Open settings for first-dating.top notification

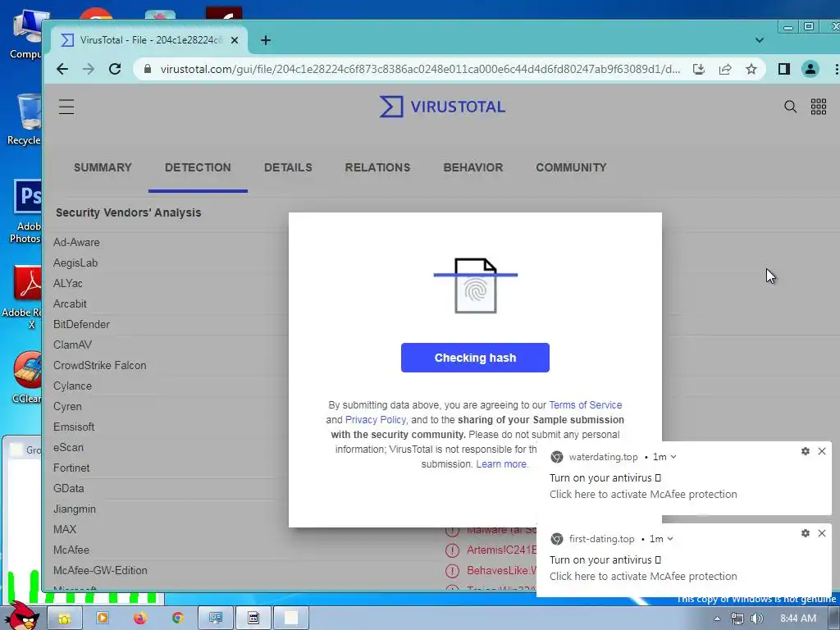806,533
